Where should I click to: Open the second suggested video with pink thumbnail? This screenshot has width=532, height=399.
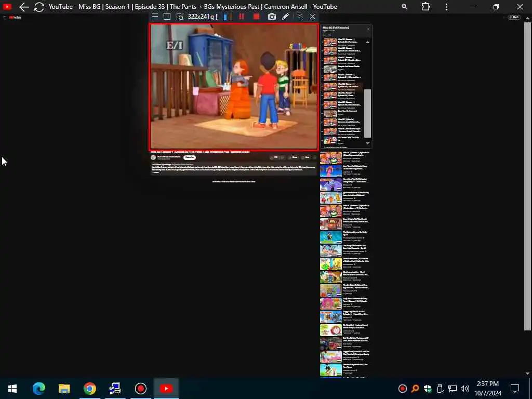331,171
